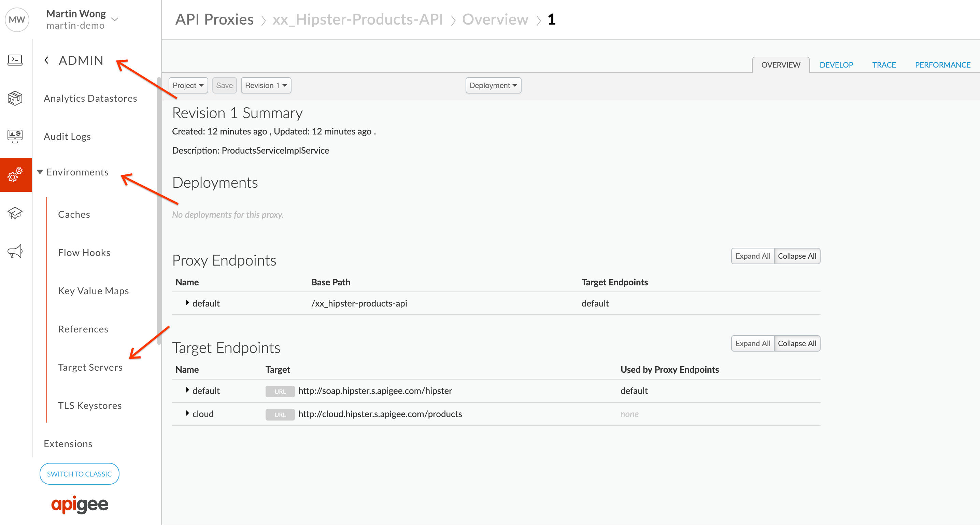Open Extensions in admin menu
Image resolution: width=980 pixels, height=526 pixels.
click(68, 444)
